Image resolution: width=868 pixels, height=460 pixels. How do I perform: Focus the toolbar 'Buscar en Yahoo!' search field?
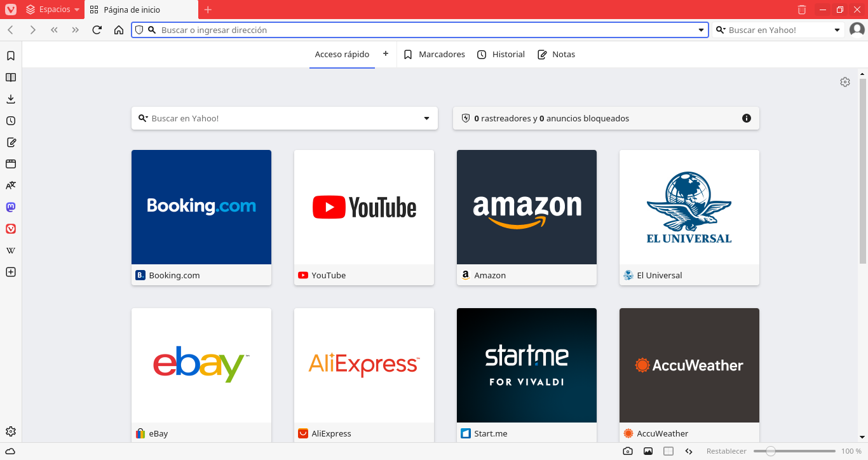pyautogui.click(x=779, y=30)
